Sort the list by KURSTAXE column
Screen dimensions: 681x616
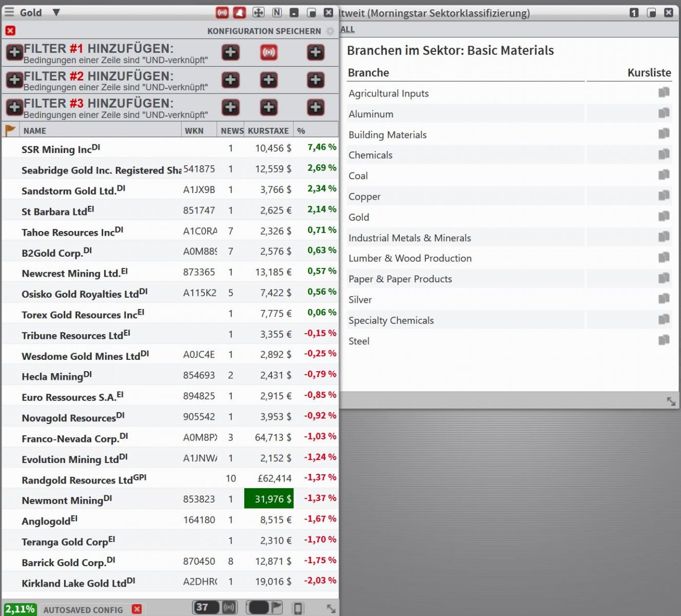click(x=268, y=131)
